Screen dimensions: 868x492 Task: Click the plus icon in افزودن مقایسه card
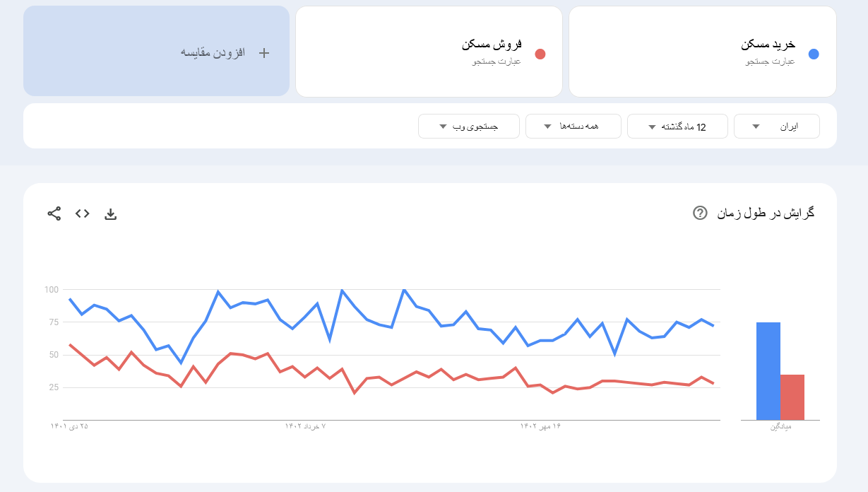pyautogui.click(x=264, y=52)
